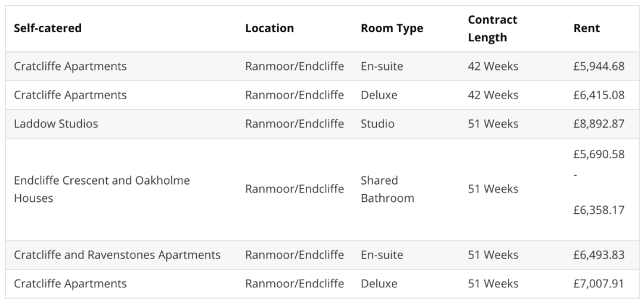Click the £6,358.17 rent amount
The width and height of the screenshot is (644, 304).
click(599, 210)
